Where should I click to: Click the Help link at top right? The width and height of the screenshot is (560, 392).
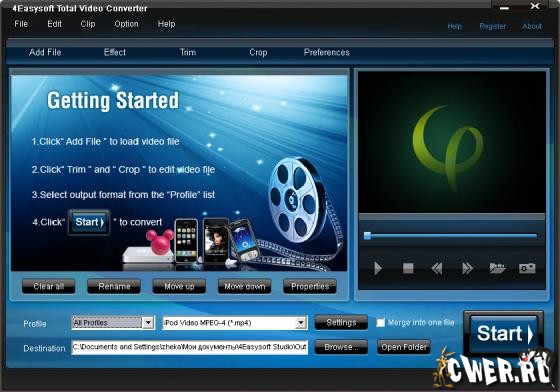click(x=454, y=26)
